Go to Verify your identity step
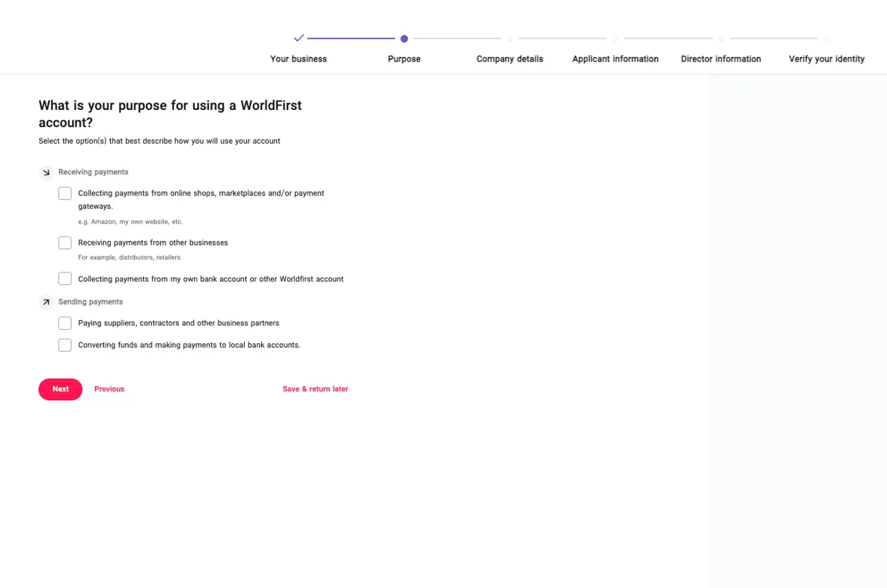Image resolution: width=887 pixels, height=588 pixels. tap(826, 59)
